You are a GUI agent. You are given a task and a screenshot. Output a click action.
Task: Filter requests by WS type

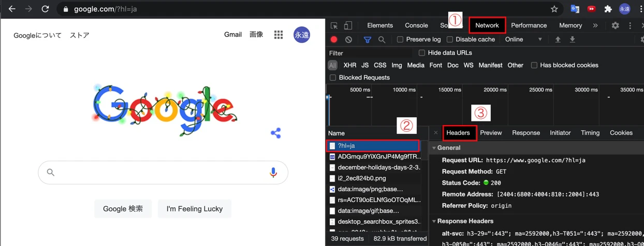(469, 65)
